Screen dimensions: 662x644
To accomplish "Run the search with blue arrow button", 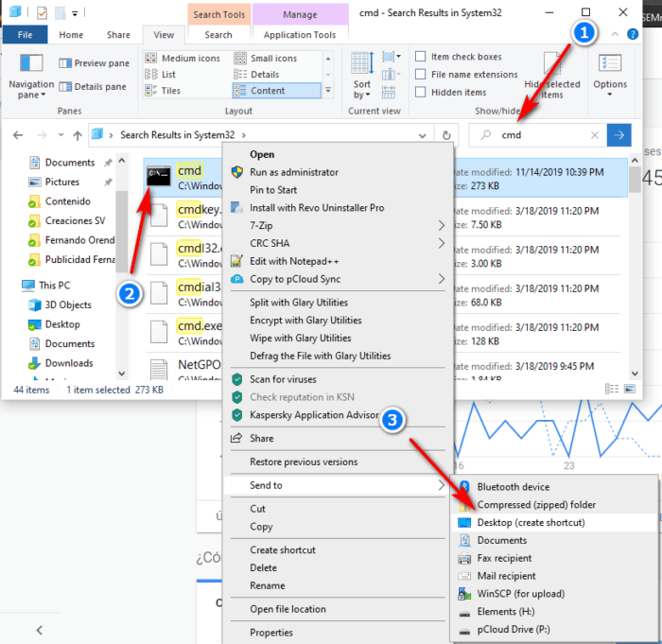I will (618, 135).
